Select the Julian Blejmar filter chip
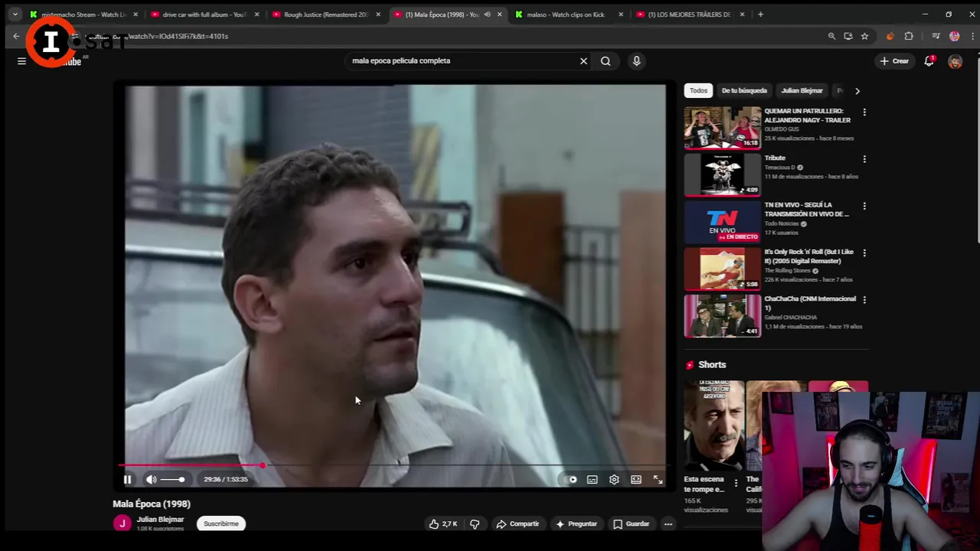This screenshot has width=980, height=551. click(x=802, y=90)
